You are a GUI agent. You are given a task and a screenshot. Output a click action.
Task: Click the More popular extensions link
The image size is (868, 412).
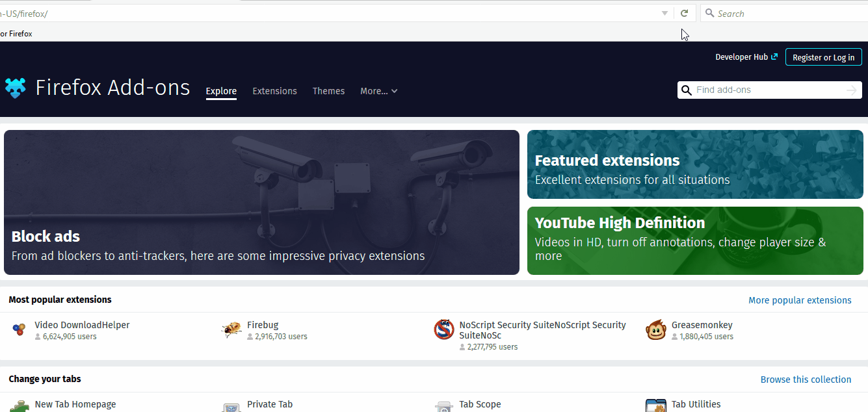coord(800,300)
